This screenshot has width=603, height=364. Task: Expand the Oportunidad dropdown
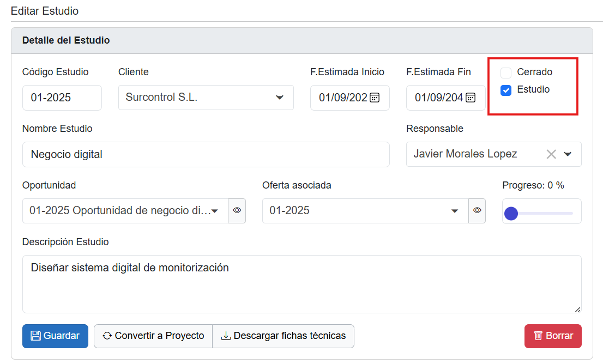click(x=215, y=211)
